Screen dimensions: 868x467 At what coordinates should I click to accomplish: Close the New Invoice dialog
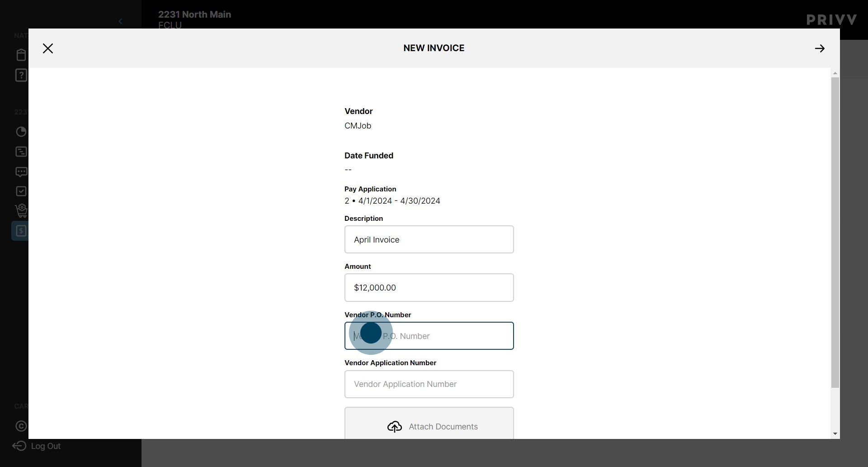click(48, 48)
